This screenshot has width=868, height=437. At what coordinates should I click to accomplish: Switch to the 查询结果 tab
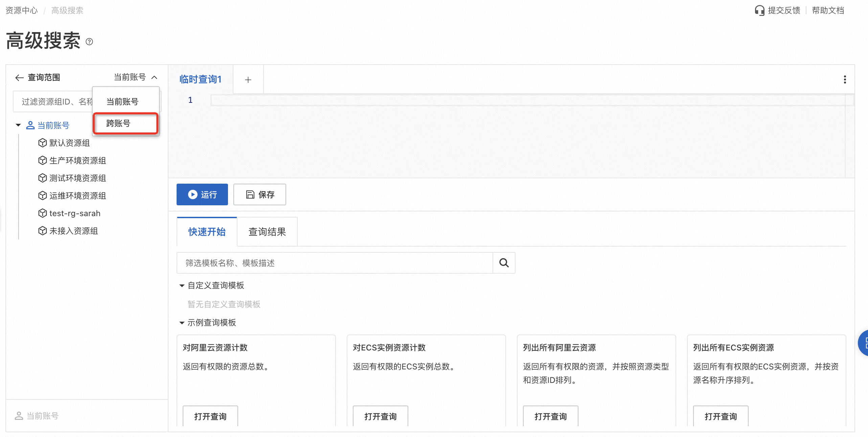click(267, 232)
